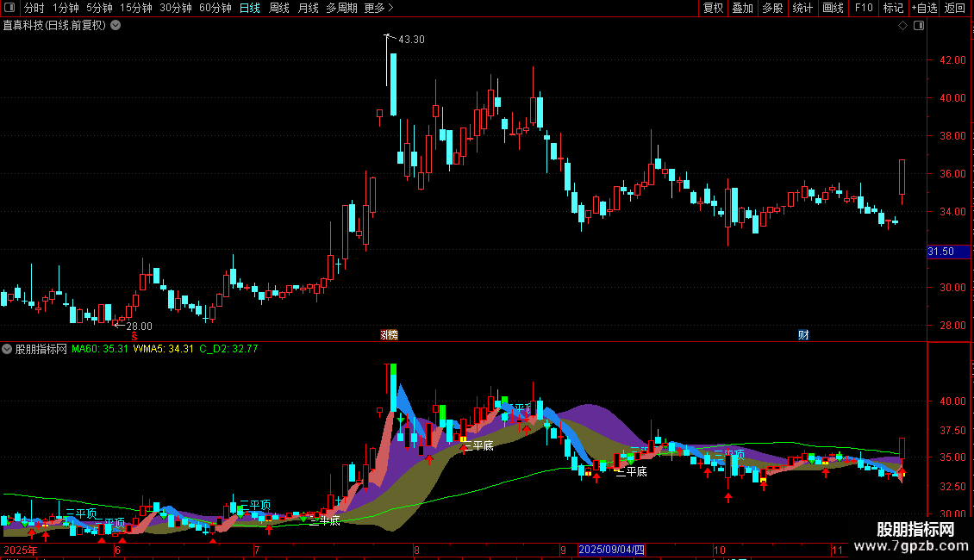Click the 43.30 high price label
The width and height of the screenshot is (974, 560).
[411, 39]
